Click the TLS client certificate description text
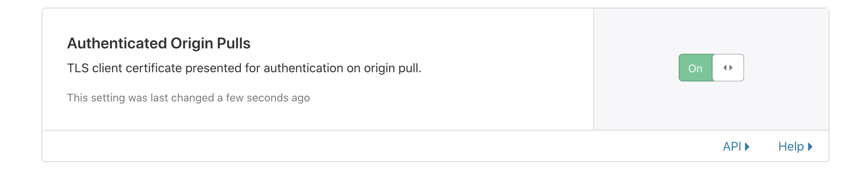The width and height of the screenshot is (868, 179). click(244, 68)
